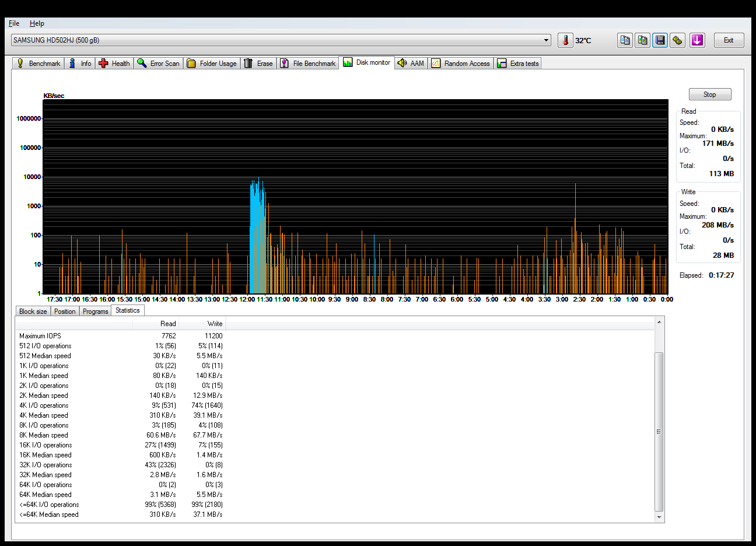
Task: Click the thermometer temperature icon
Action: pyautogui.click(x=565, y=40)
